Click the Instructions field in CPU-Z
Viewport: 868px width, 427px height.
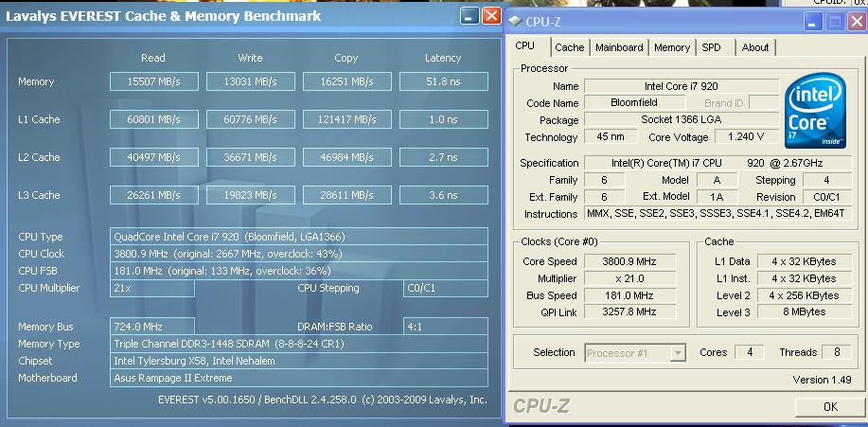point(718,214)
